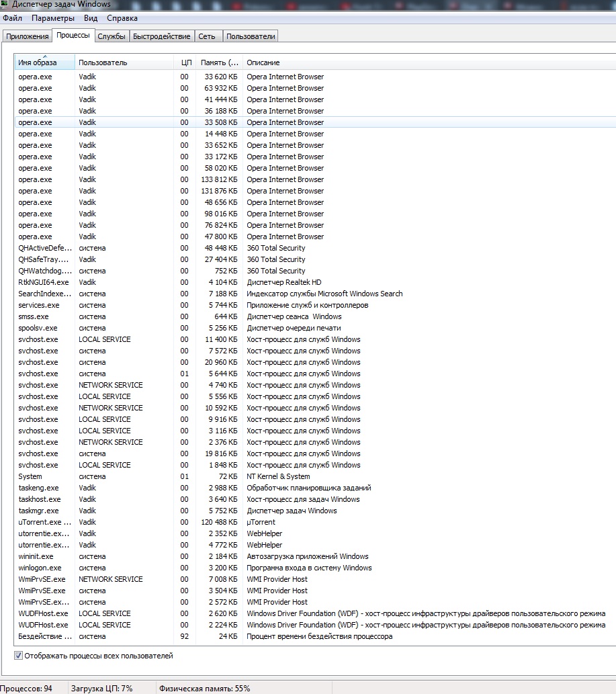Viewport: 616px width, 694px height.
Task: Toggle Отображать процессы всех пользователей checkbox
Action: [x=18, y=656]
